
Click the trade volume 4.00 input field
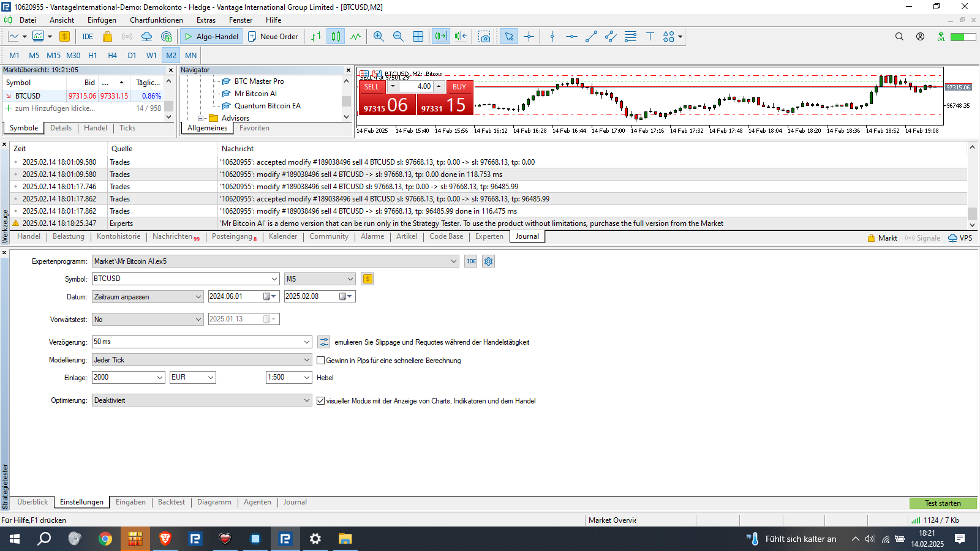[x=418, y=87]
